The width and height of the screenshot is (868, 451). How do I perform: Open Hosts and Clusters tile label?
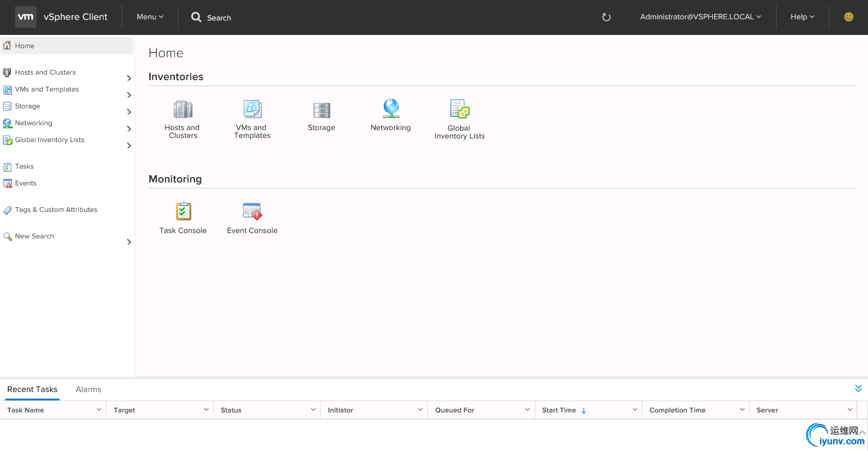point(183,131)
